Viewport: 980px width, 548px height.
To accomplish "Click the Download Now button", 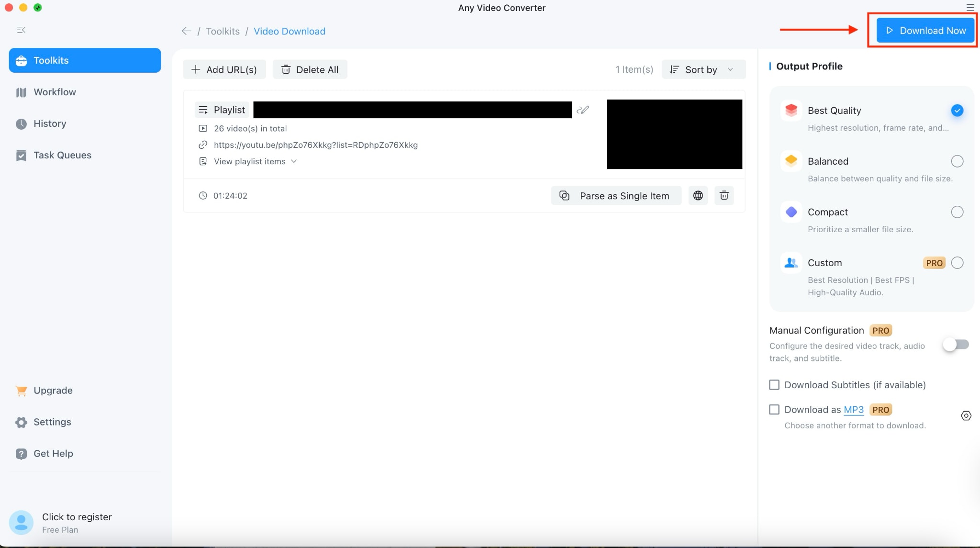I will coord(925,31).
